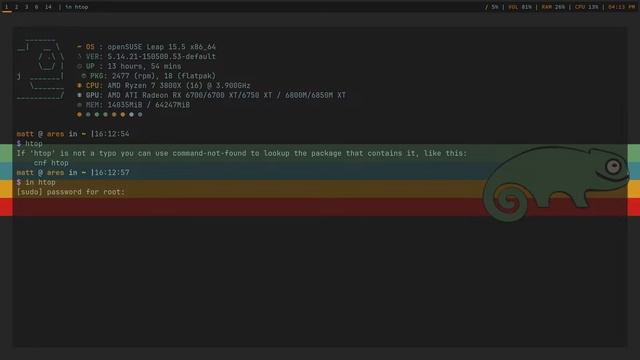640x360 pixels.
Task: Click the "If 'htop' is not a typo" message
Action: (242, 153)
